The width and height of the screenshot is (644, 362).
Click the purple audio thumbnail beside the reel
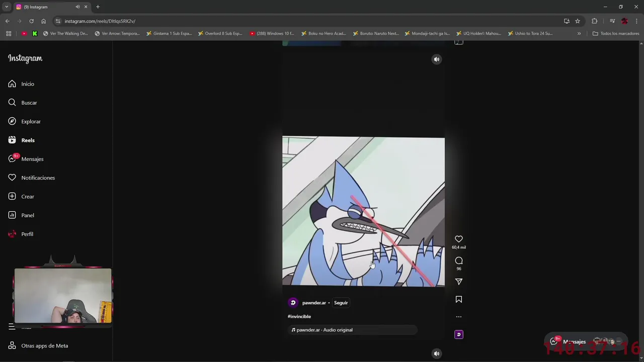pos(459,334)
